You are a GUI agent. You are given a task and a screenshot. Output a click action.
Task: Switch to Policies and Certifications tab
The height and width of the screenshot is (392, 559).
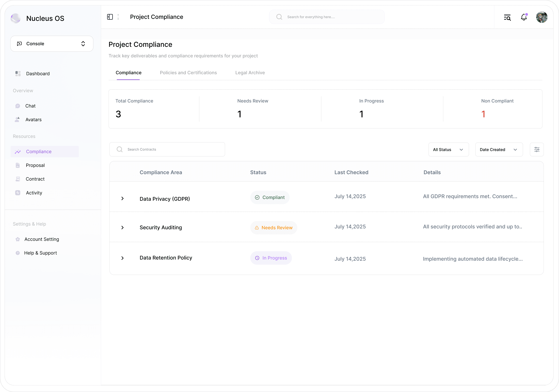pyautogui.click(x=188, y=73)
